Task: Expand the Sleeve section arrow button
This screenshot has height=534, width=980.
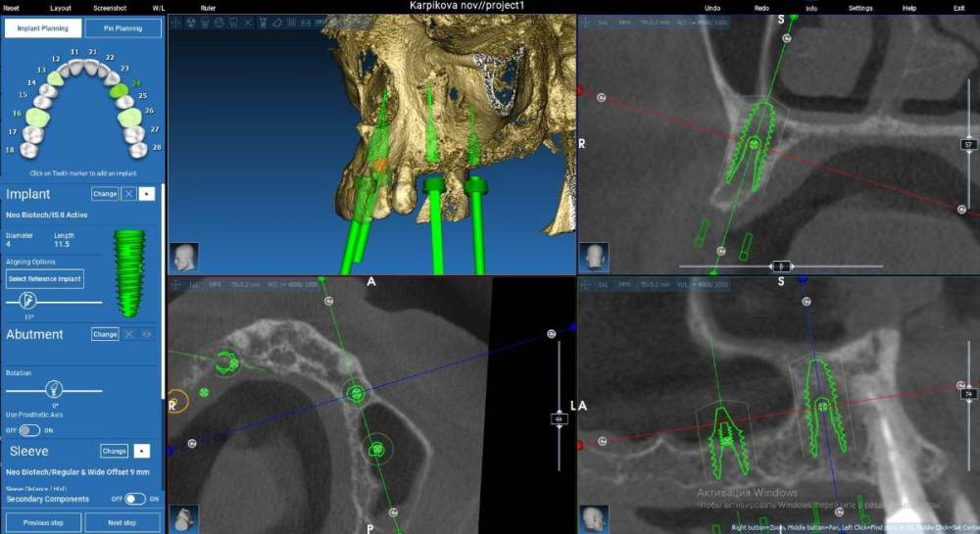Action: 141,451
